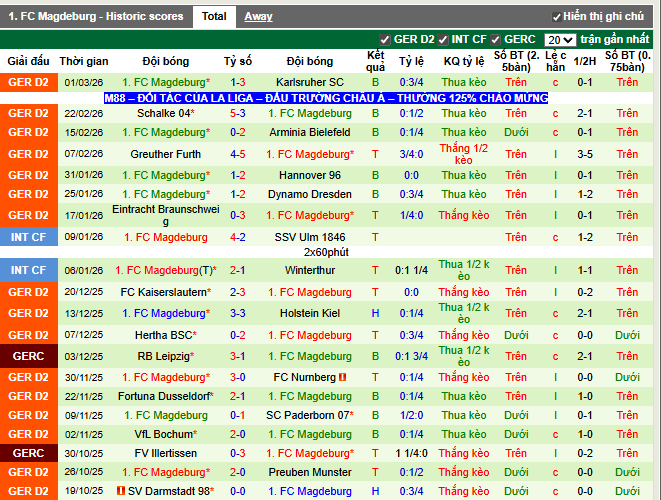Click the 1/2H column header
661x500 pixels.
click(585, 62)
